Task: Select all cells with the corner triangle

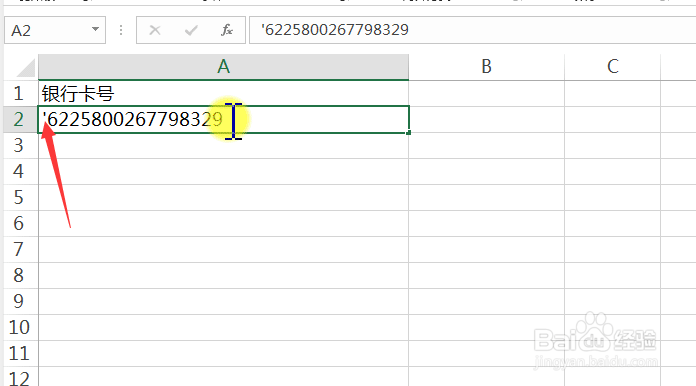Action: pyautogui.click(x=26, y=68)
